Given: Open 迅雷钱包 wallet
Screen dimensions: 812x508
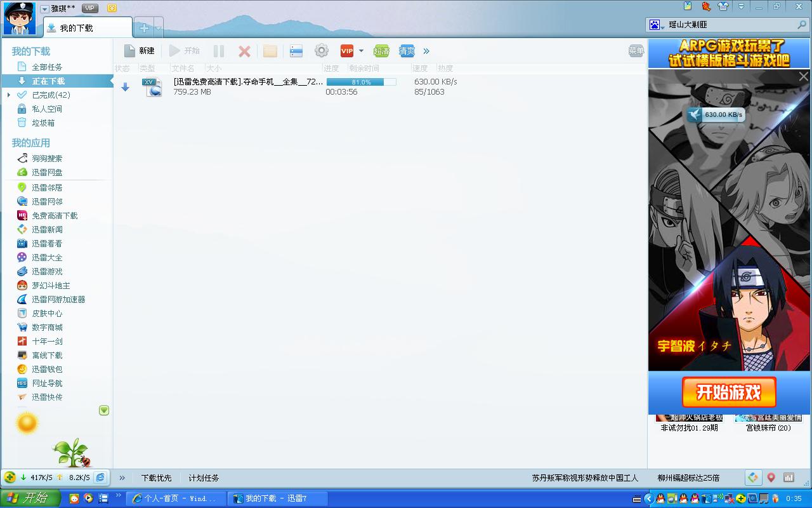Looking at the screenshot, I should (47, 369).
